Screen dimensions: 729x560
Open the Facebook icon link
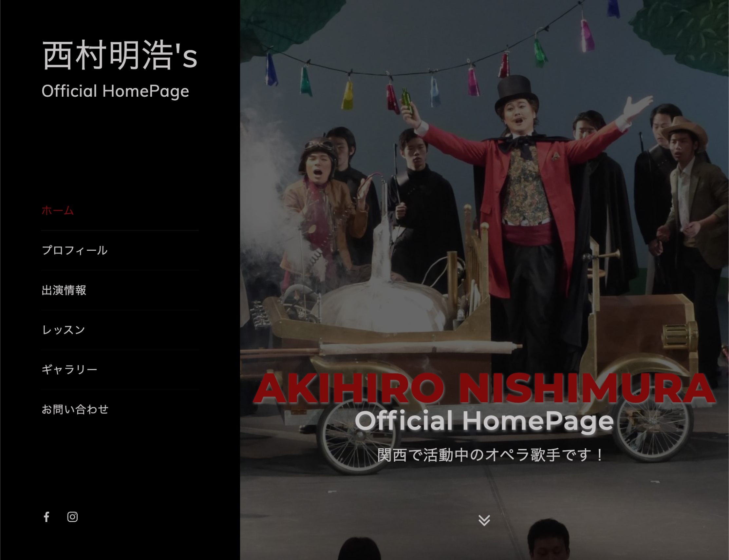[x=47, y=517]
